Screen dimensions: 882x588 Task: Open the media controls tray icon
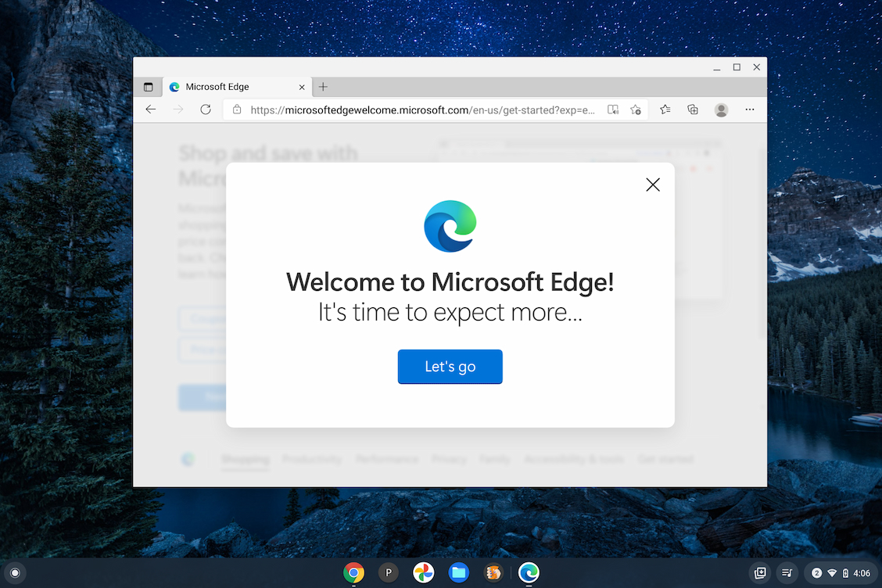click(787, 573)
